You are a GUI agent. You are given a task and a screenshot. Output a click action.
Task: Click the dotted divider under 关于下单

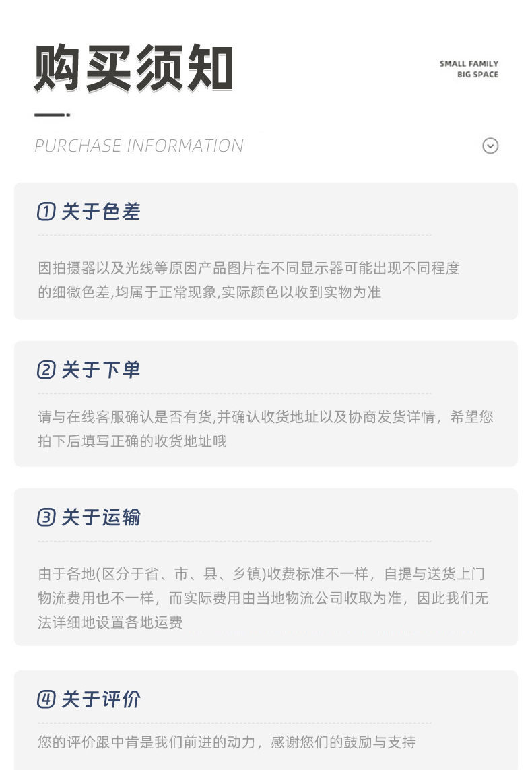pos(234,393)
